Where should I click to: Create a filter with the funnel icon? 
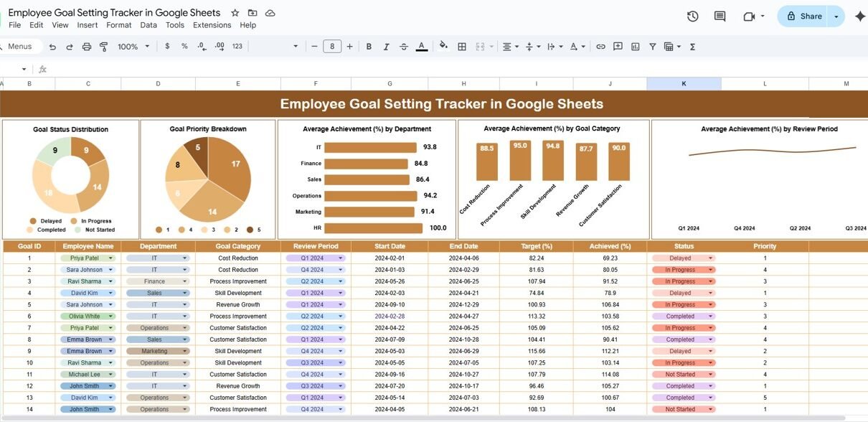click(652, 47)
